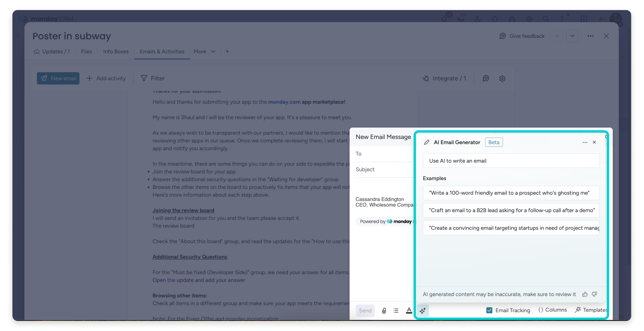This screenshot has width=644, height=331.
Task: Open AI Email Generator three-dot menu
Action: (585, 142)
